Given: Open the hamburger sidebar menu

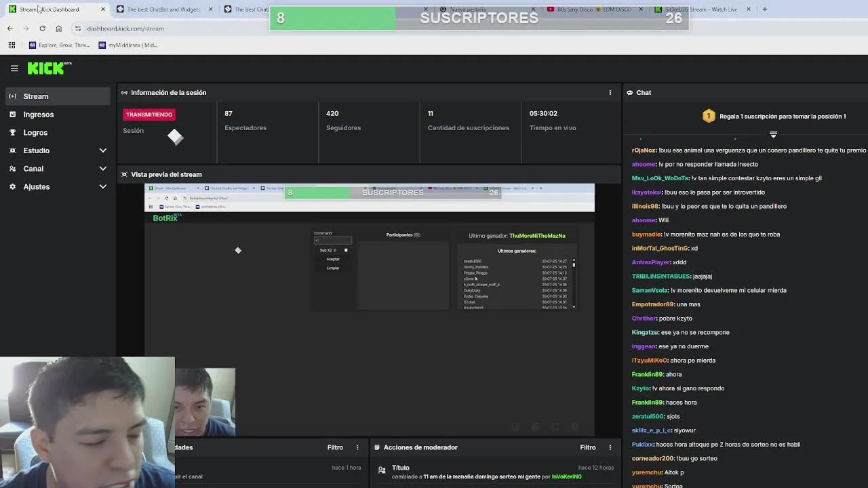Looking at the screenshot, I should coord(14,68).
